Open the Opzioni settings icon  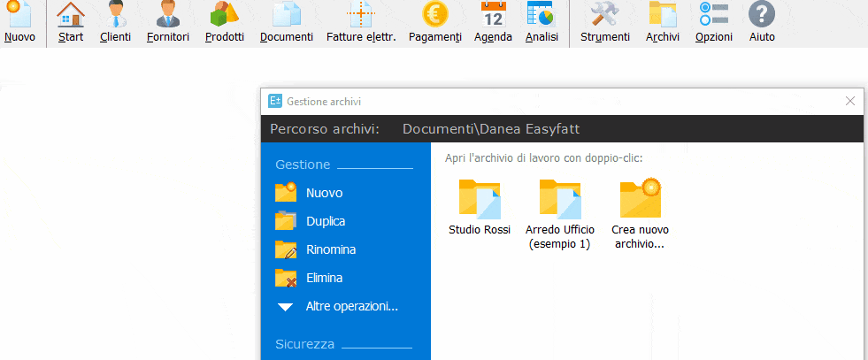click(713, 14)
